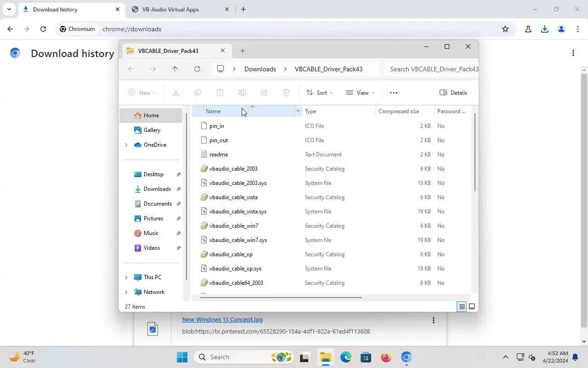Go up one folder with the Up arrow

pos(175,69)
